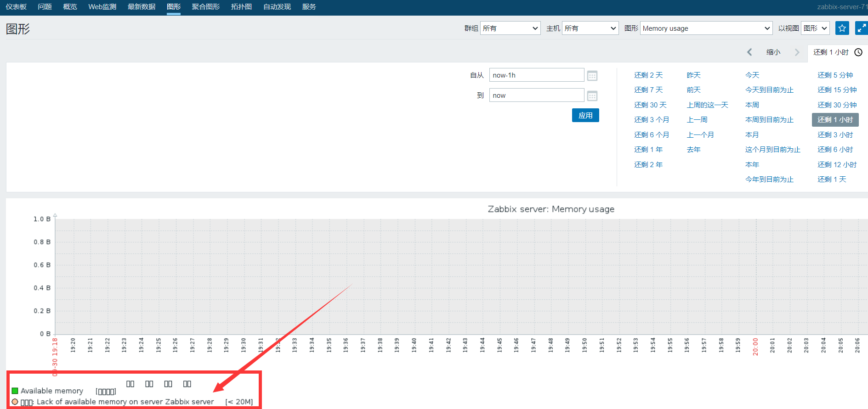Open 问题 problems menu
The width and height of the screenshot is (868, 409).
click(45, 7)
